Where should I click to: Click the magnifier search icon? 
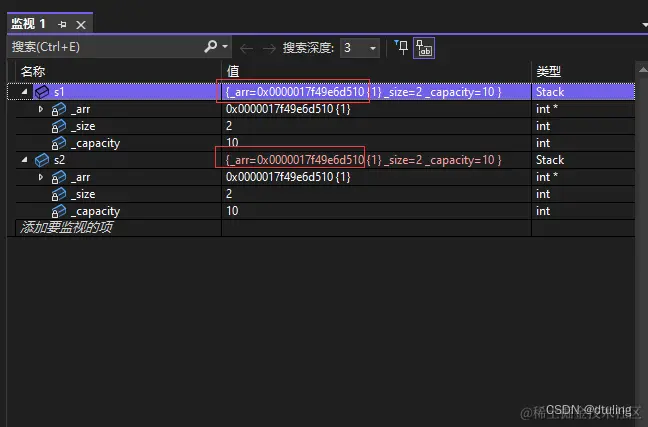[210, 46]
